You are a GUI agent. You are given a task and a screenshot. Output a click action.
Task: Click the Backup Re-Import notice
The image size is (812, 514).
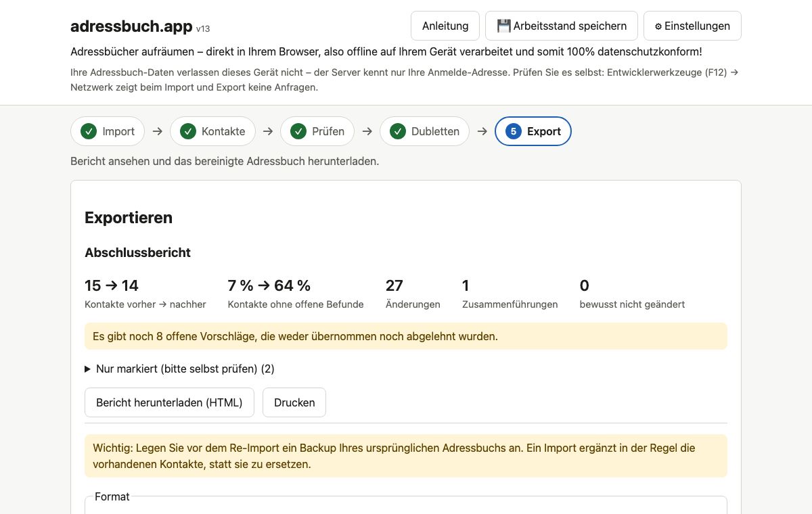click(406, 456)
